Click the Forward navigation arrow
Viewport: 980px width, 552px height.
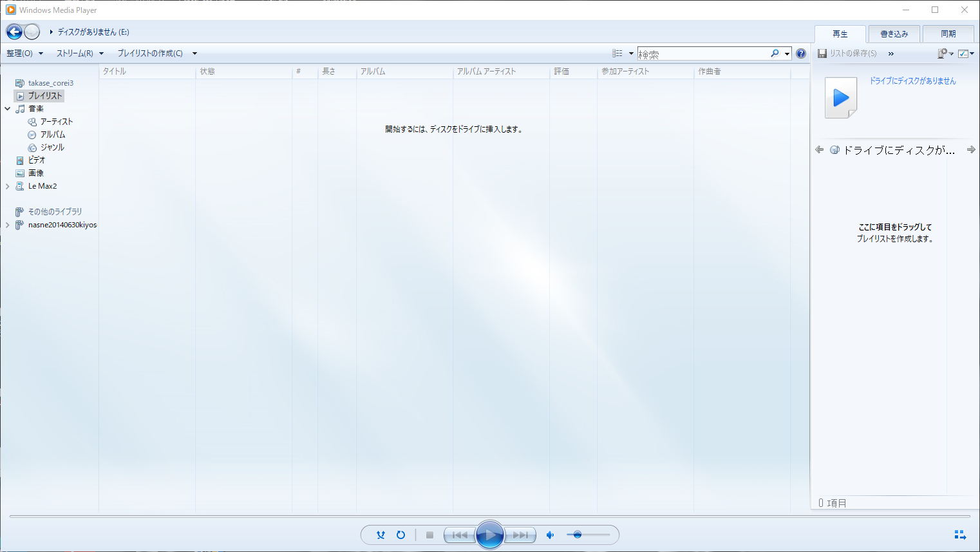[x=32, y=32]
